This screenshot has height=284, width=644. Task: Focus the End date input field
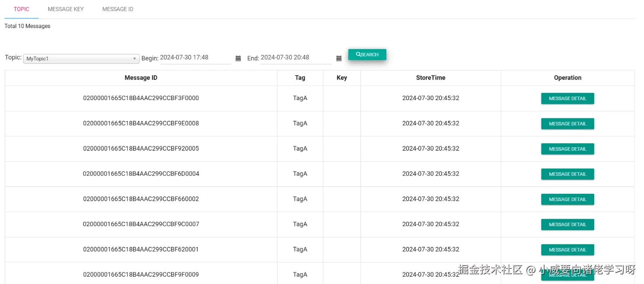pyautogui.click(x=296, y=57)
